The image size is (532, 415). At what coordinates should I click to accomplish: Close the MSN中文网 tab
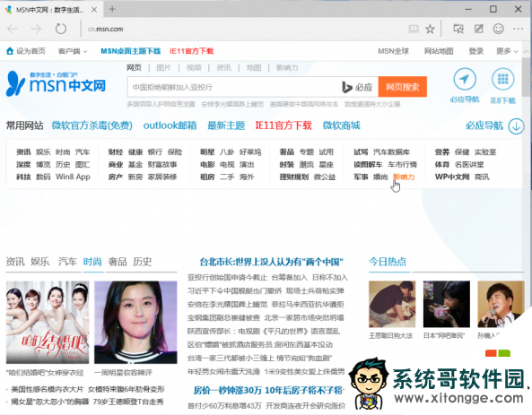pos(94,10)
